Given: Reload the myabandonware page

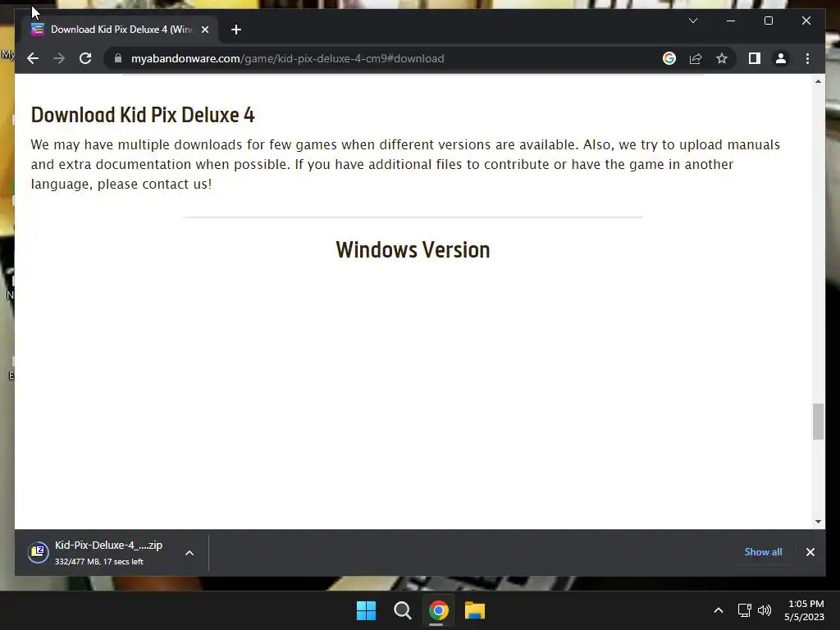Looking at the screenshot, I should 85,58.
